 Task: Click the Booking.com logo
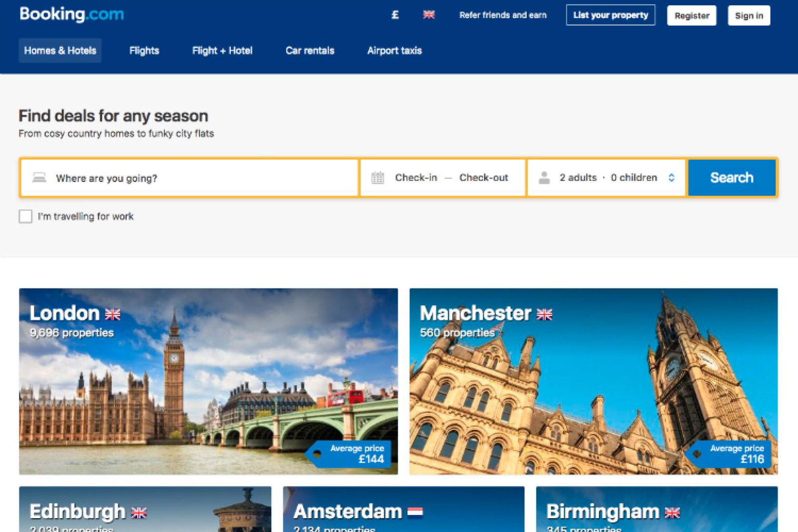coord(72,14)
